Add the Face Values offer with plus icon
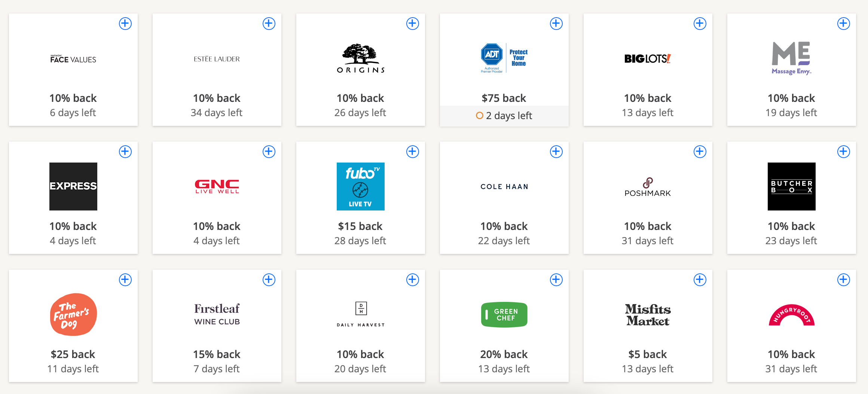Screen dimensions: 868x394 [125, 24]
